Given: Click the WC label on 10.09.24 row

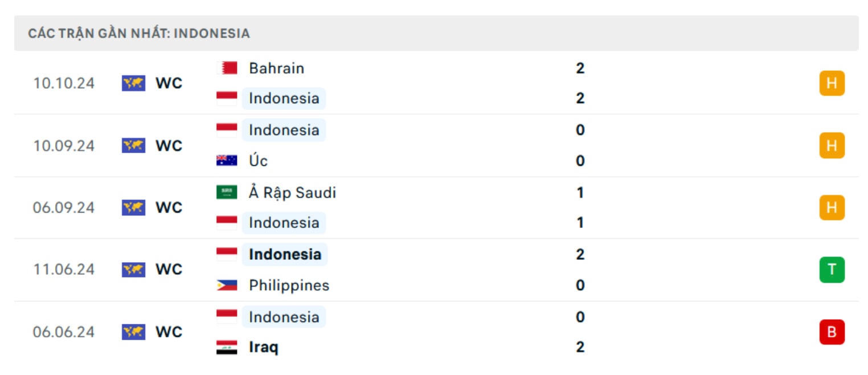Looking at the screenshot, I should pyautogui.click(x=169, y=146).
